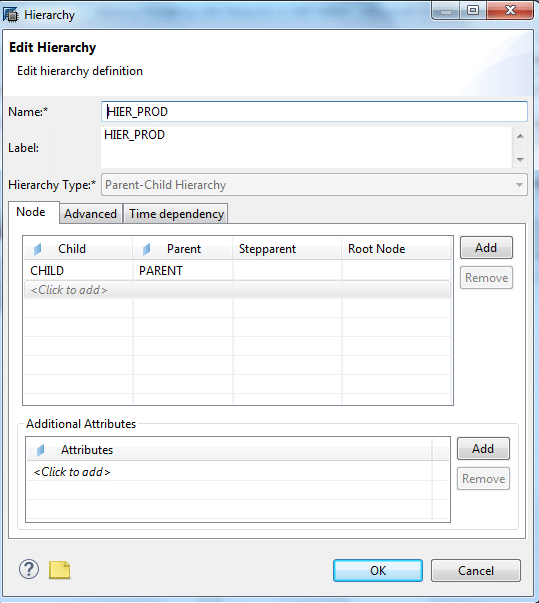This screenshot has width=539, height=603.
Task: Select the PARENT cell in node table
Action: pos(183,271)
